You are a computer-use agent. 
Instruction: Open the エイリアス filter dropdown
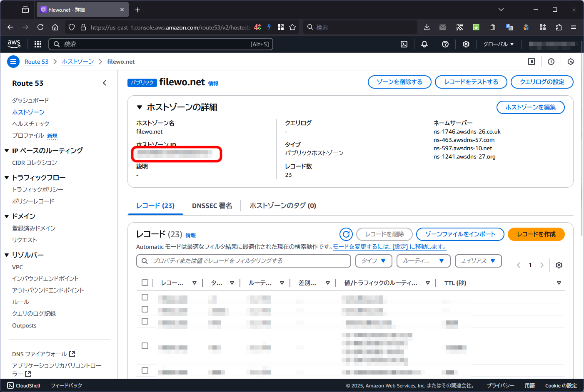coord(478,261)
